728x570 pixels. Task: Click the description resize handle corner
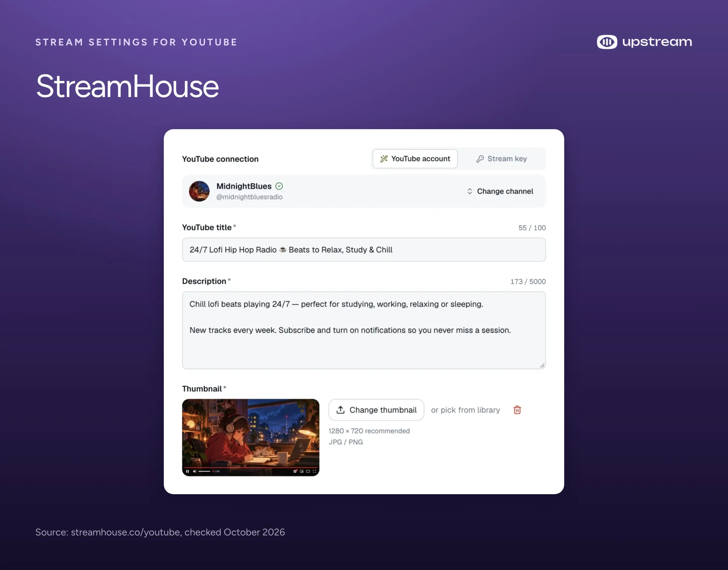542,365
